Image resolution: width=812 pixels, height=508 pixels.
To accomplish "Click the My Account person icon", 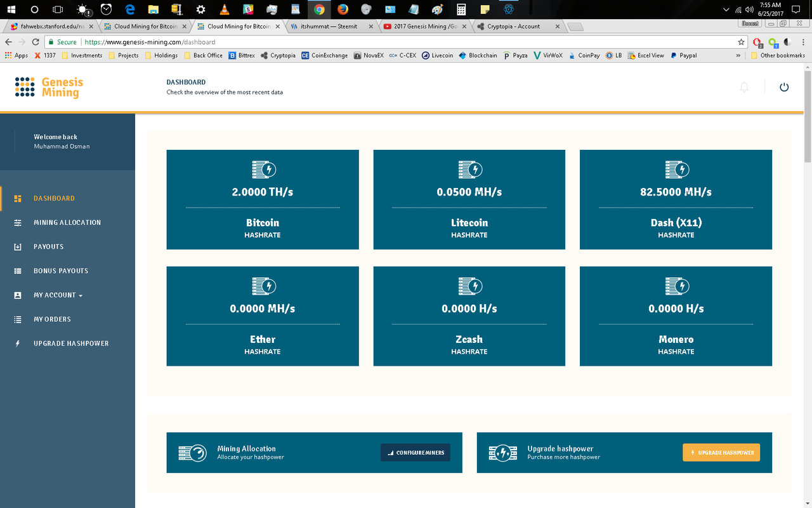I will pyautogui.click(x=18, y=295).
